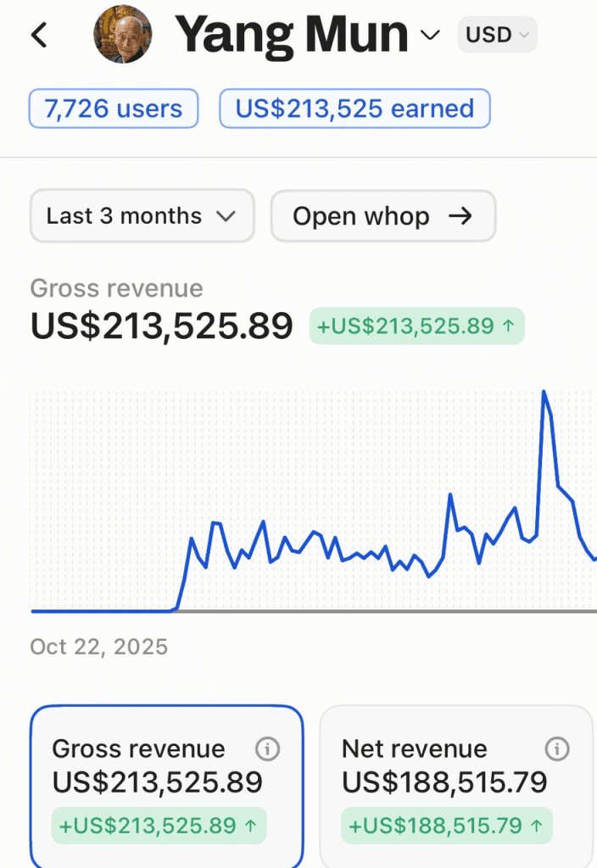597x868 pixels.
Task: Click the 7,726 users badge
Action: tap(114, 109)
